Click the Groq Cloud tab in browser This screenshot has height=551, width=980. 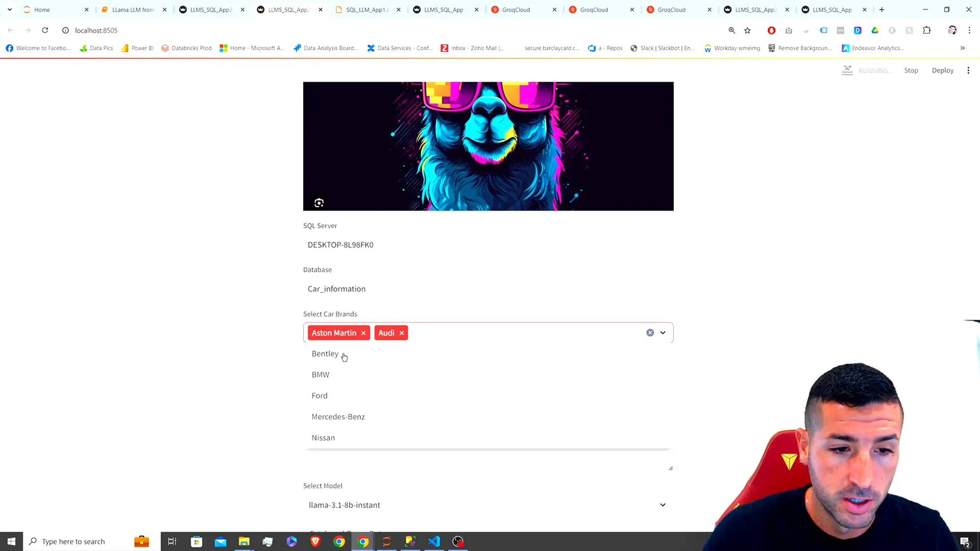[x=516, y=9]
